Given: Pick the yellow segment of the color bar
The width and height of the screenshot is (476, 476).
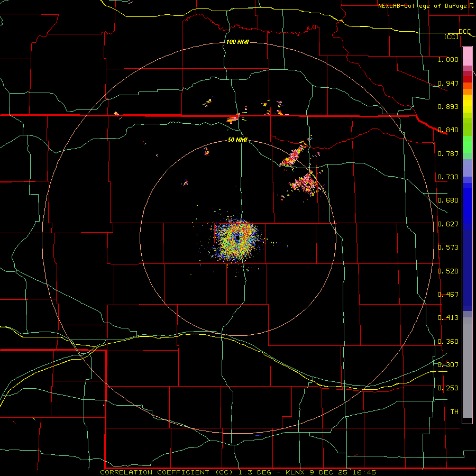Looking at the screenshot, I should click(x=467, y=104).
